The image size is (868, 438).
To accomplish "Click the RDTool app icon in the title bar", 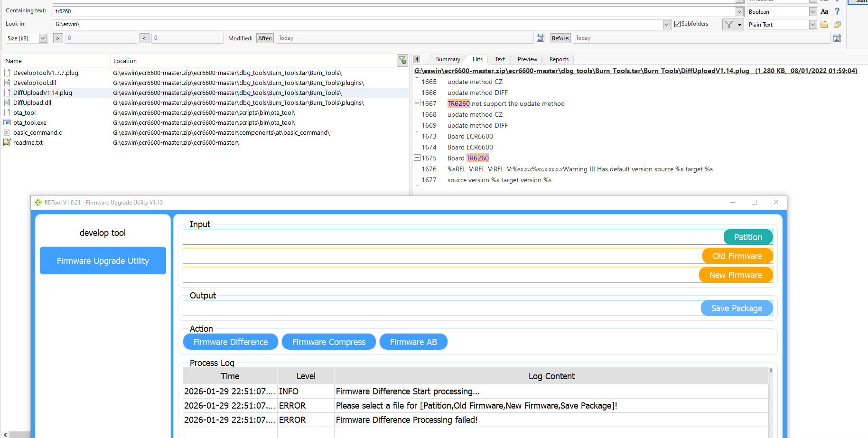I will [38, 202].
